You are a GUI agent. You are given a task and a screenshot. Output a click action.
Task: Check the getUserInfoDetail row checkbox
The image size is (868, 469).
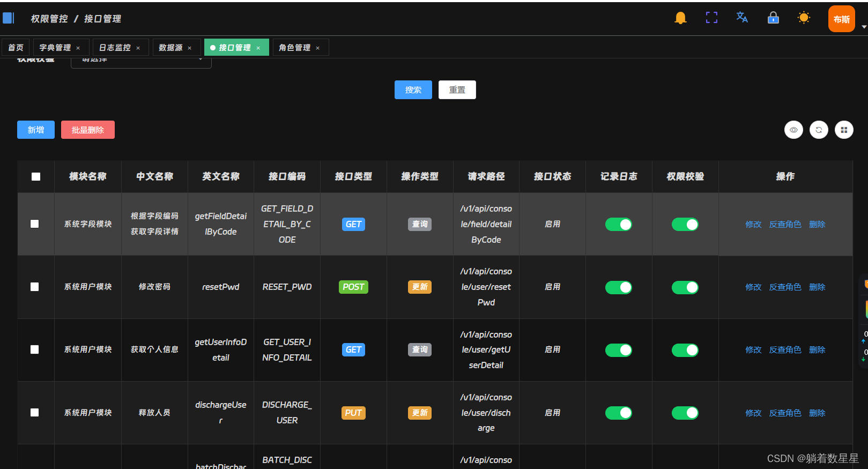(35, 349)
